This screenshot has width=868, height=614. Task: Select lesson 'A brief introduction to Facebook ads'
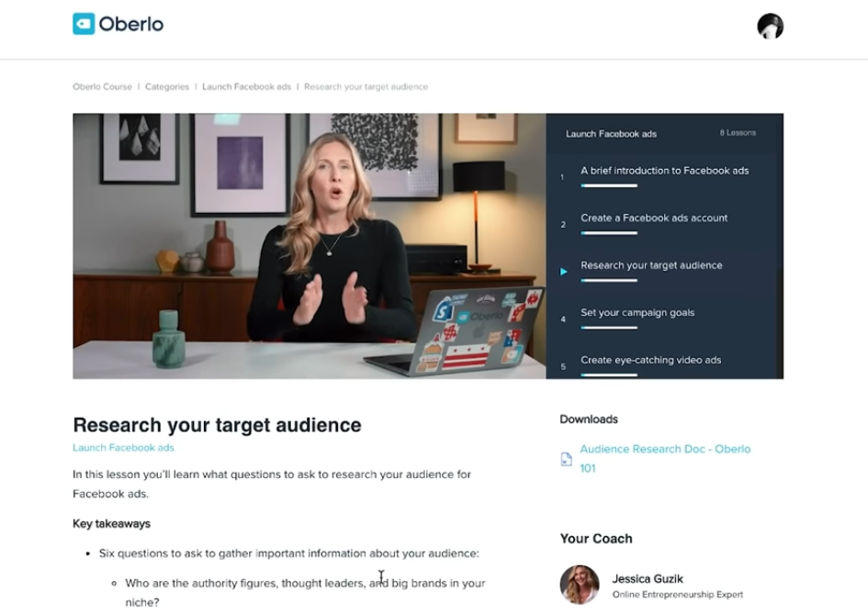click(664, 171)
